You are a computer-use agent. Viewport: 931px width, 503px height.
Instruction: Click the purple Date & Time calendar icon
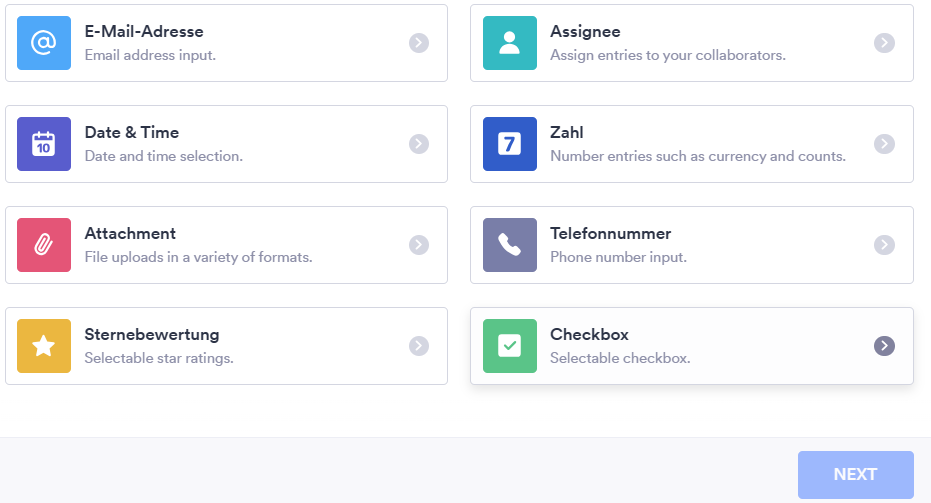(x=44, y=144)
